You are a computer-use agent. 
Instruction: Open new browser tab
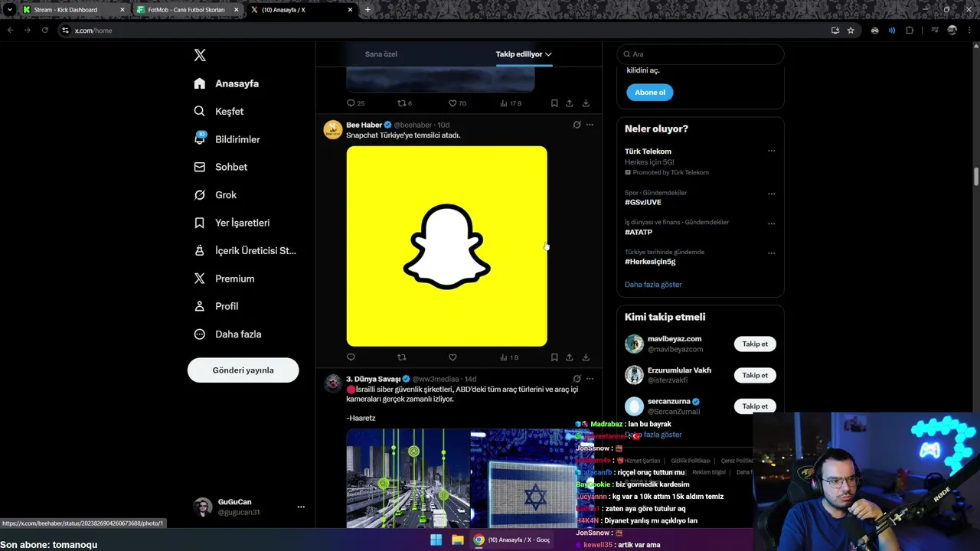[x=367, y=10]
